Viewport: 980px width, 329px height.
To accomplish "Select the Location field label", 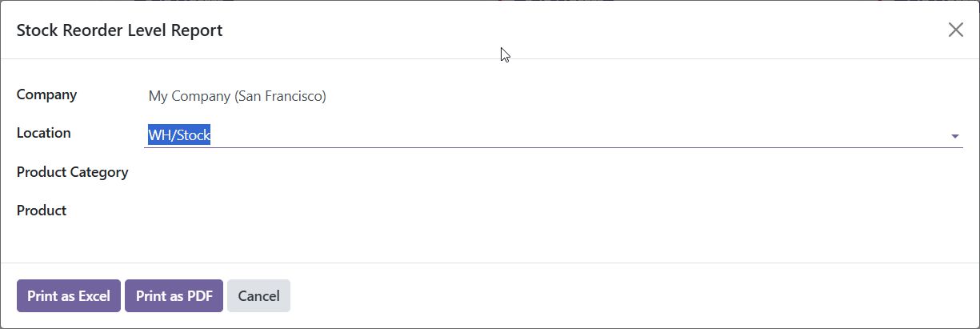I will [43, 133].
